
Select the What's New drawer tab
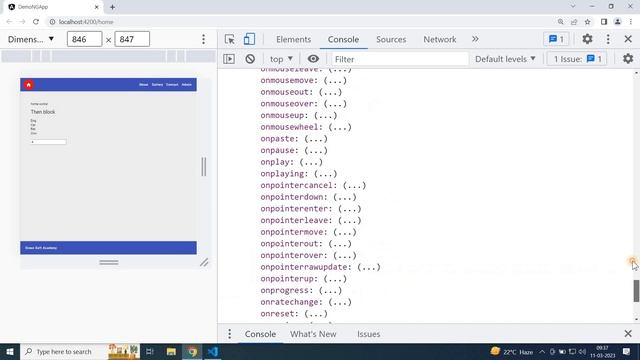[313, 334]
